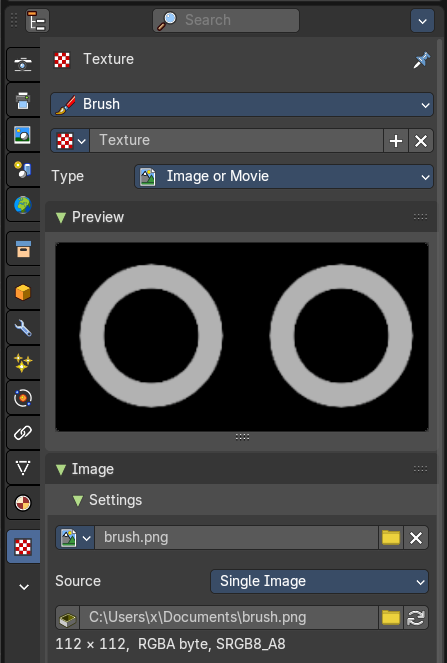Select the active Texture properties tab
Image resolution: width=447 pixels, height=663 pixels.
click(23, 547)
